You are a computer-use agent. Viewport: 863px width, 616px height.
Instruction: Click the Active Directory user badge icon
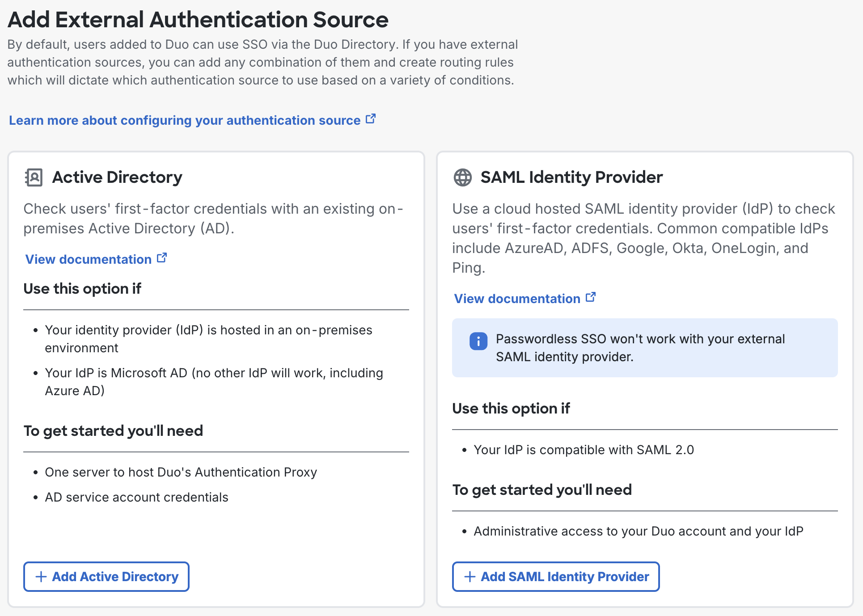34,177
